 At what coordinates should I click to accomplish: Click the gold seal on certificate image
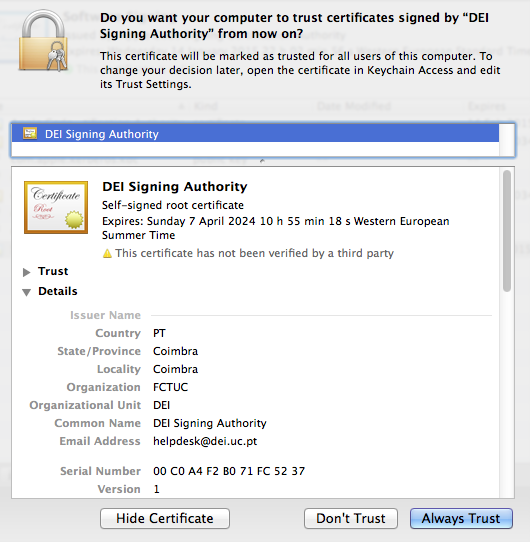tap(74, 219)
